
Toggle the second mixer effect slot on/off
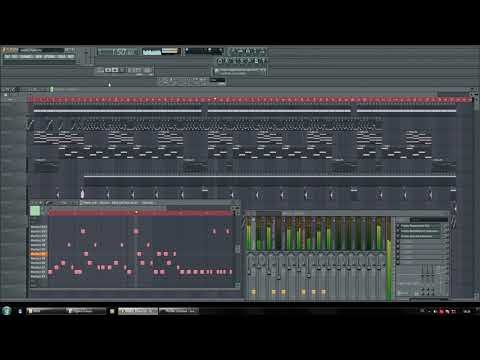(398, 231)
